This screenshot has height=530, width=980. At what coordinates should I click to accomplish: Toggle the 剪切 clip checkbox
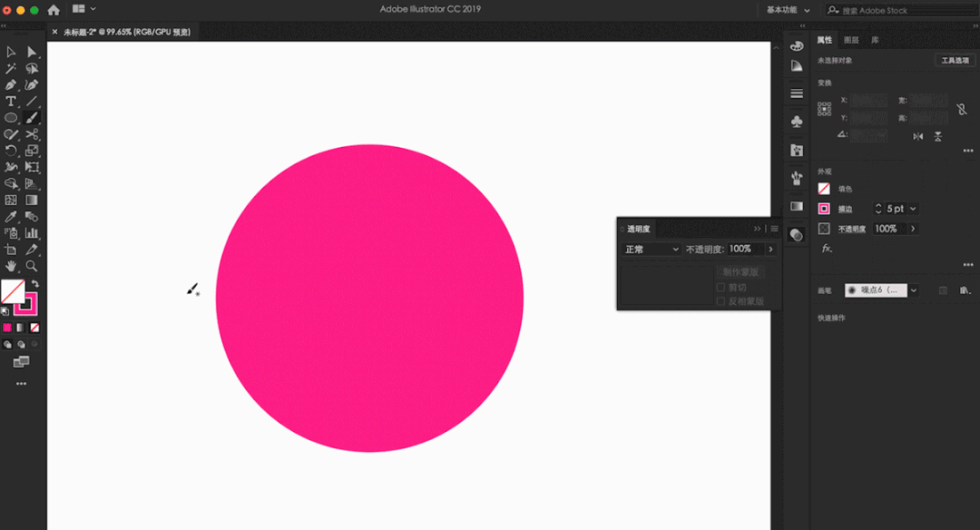[x=721, y=288]
